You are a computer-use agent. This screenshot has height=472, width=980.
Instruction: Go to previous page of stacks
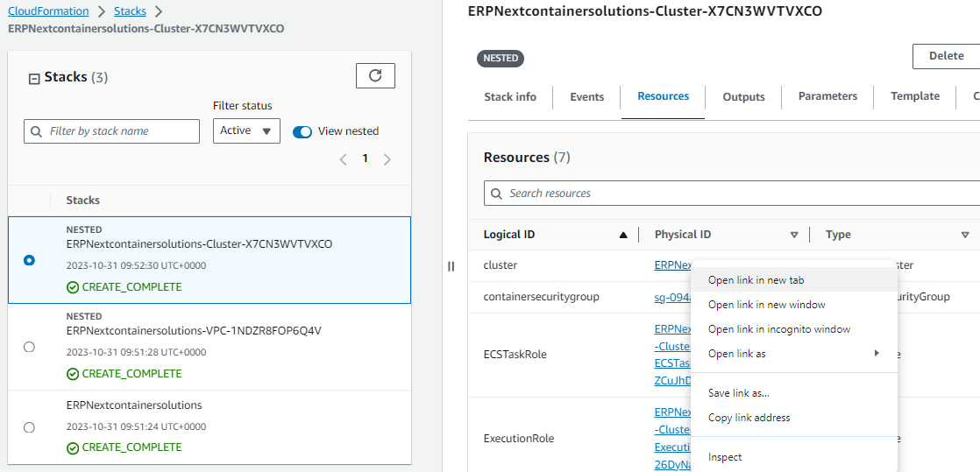point(343,159)
